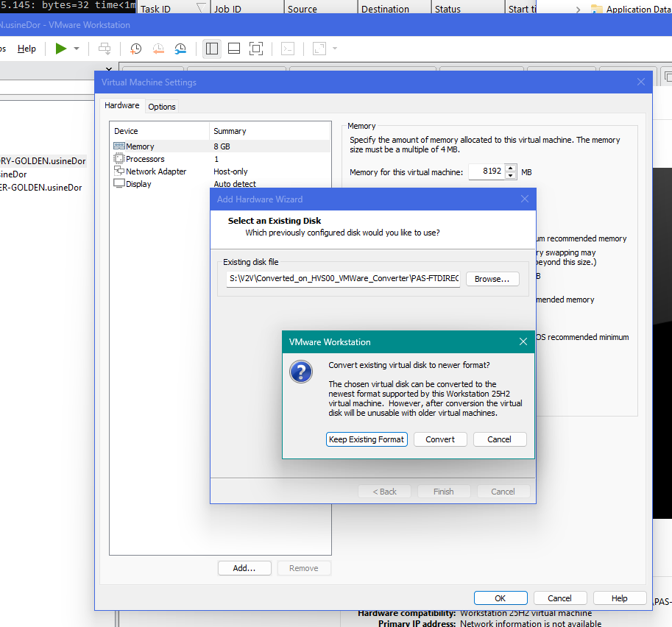Viewport: 672px width, 627px height.
Task: Click the Finish button in the wizard
Action: click(x=444, y=492)
